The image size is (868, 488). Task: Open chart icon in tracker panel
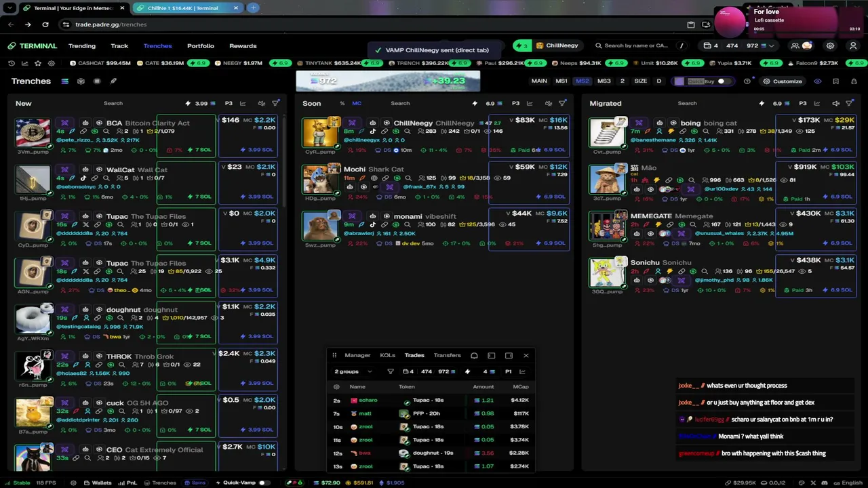tap(522, 371)
